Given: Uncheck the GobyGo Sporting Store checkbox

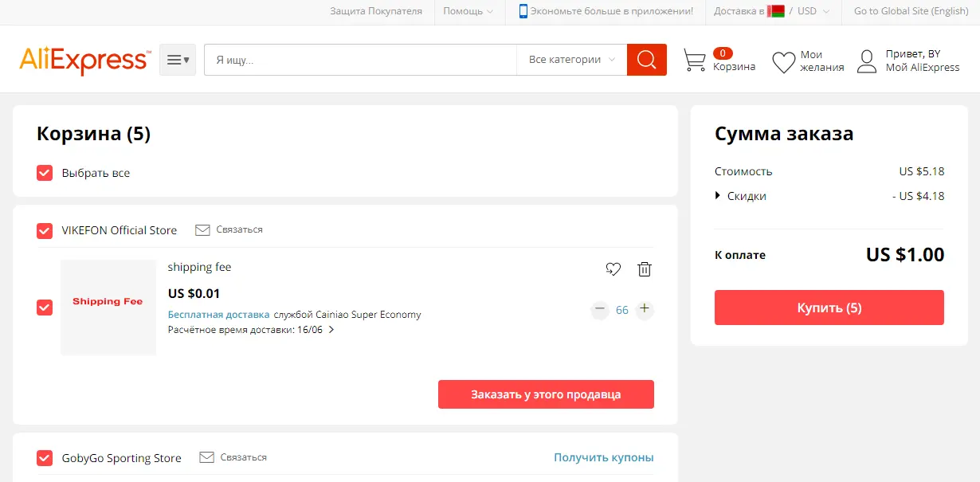Looking at the screenshot, I should coord(45,458).
